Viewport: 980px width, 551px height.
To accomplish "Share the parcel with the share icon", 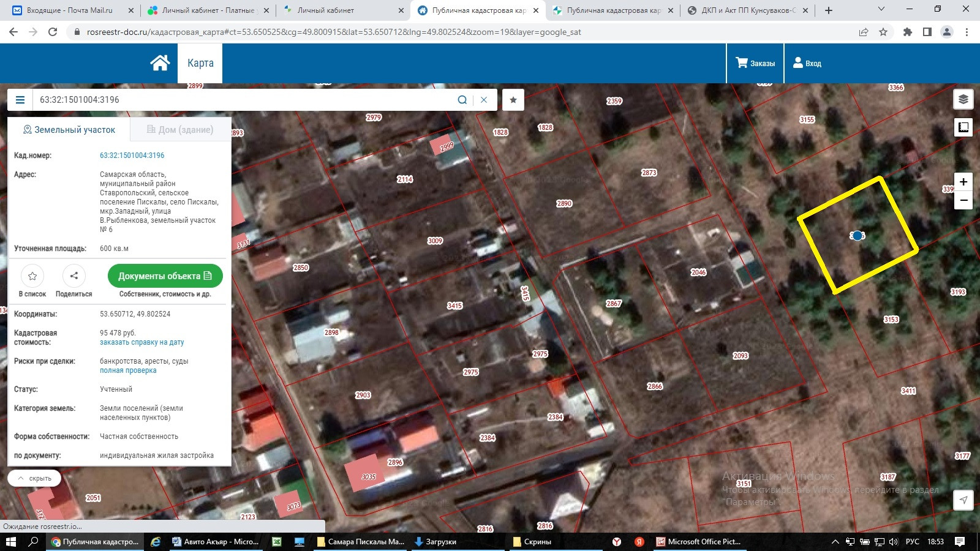I will 74,276.
